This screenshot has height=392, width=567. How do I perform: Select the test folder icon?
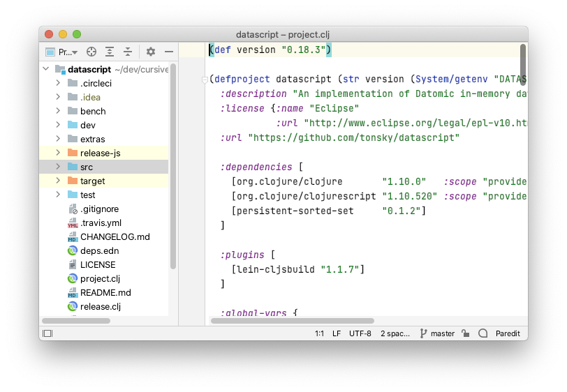tap(73, 195)
